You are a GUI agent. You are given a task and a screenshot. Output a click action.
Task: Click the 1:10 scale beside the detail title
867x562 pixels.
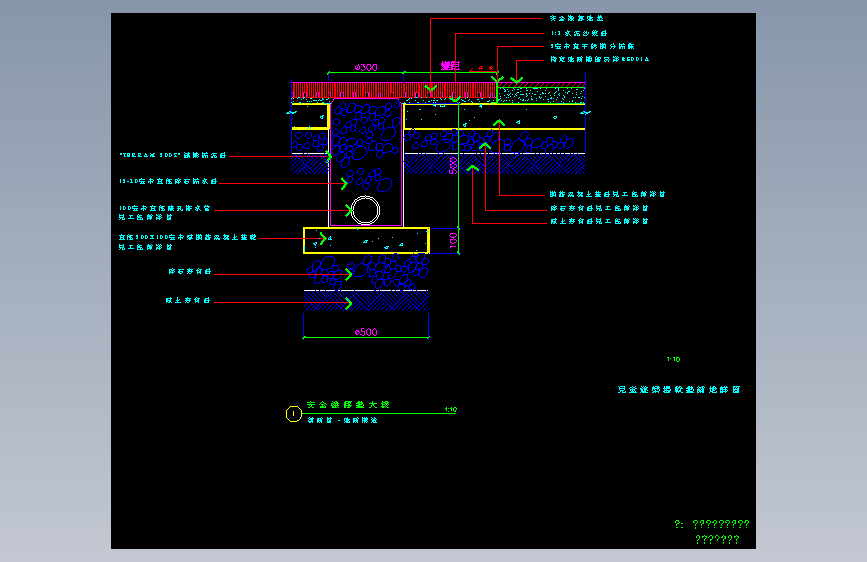(x=451, y=410)
